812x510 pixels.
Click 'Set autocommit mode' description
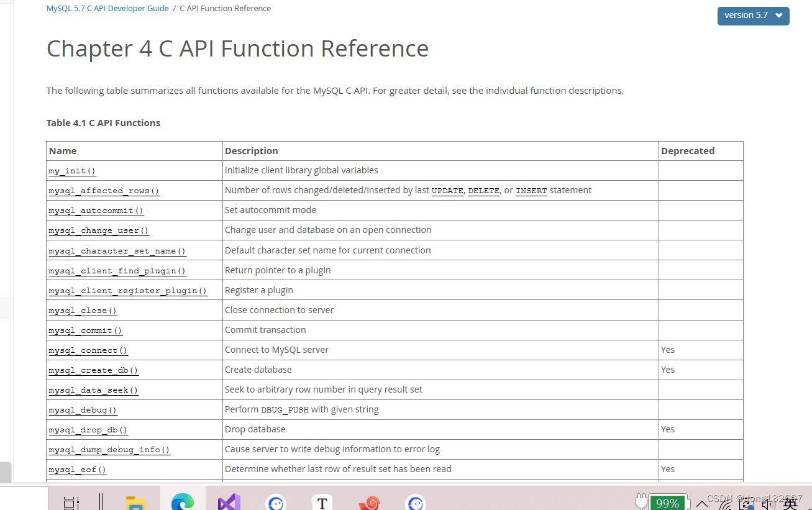(270, 210)
